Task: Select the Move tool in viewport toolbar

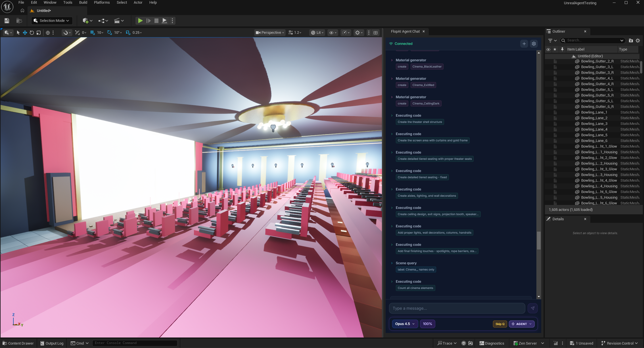Action: pos(25,33)
